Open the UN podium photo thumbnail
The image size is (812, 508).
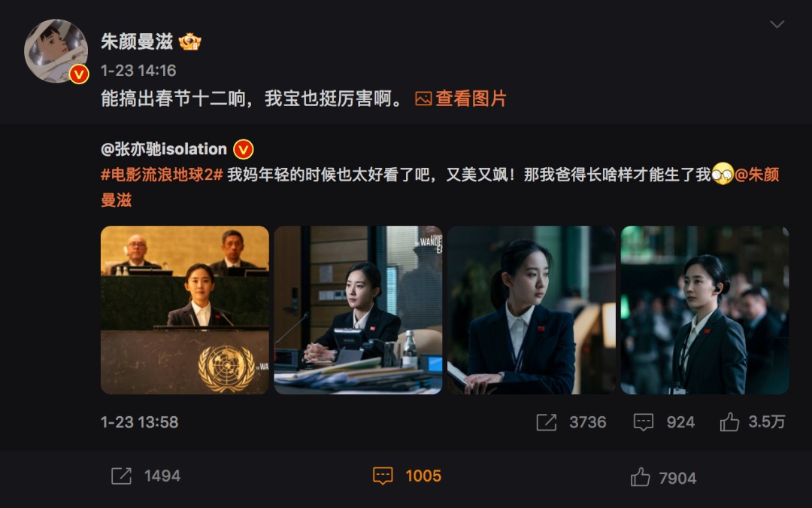(x=185, y=310)
